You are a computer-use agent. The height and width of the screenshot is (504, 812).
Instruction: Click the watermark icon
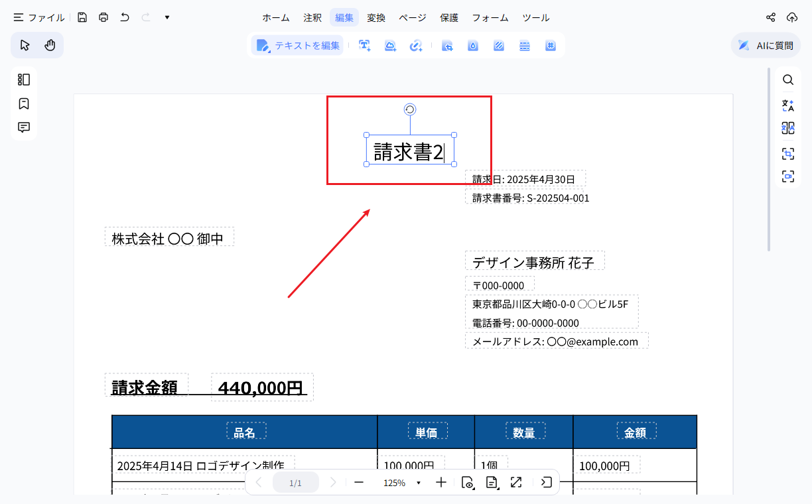pyautogui.click(x=473, y=46)
